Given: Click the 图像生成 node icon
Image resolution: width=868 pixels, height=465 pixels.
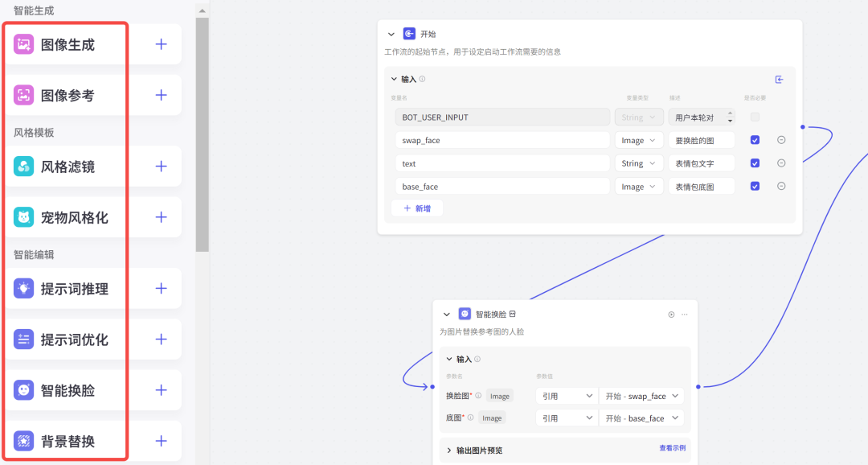Looking at the screenshot, I should [23, 44].
